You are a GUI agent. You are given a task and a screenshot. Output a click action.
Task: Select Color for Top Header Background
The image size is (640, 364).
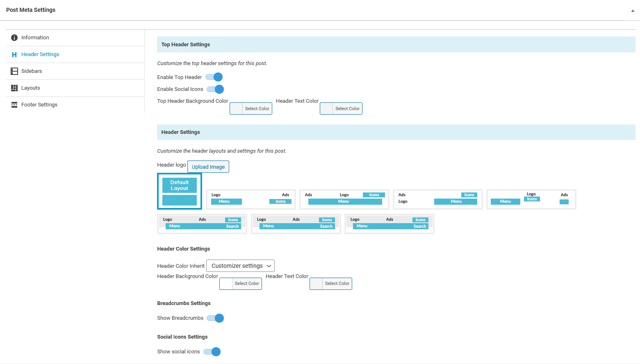[251, 108]
